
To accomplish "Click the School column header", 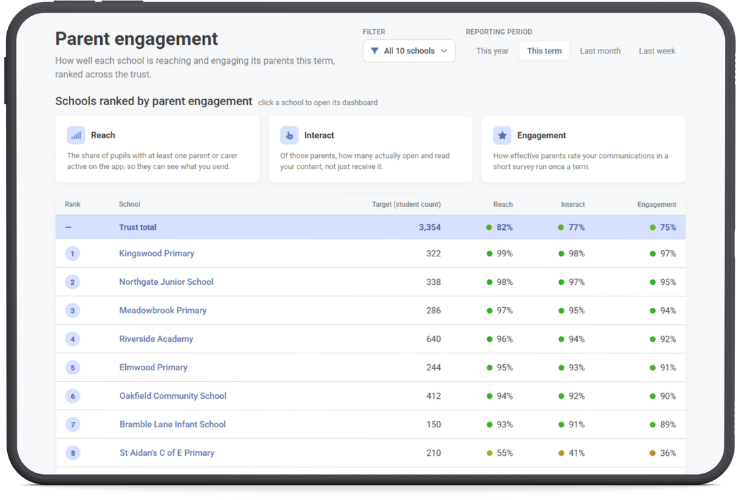I will click(x=129, y=204).
